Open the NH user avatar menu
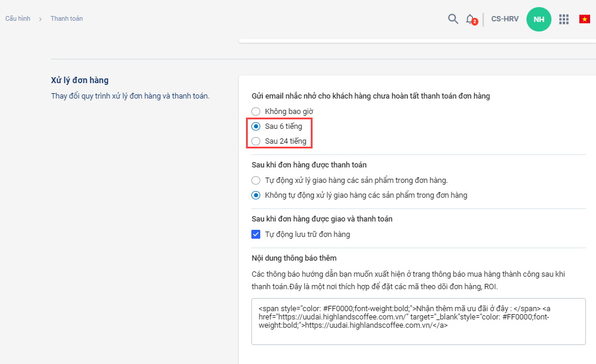This screenshot has width=596, height=364. (x=538, y=19)
